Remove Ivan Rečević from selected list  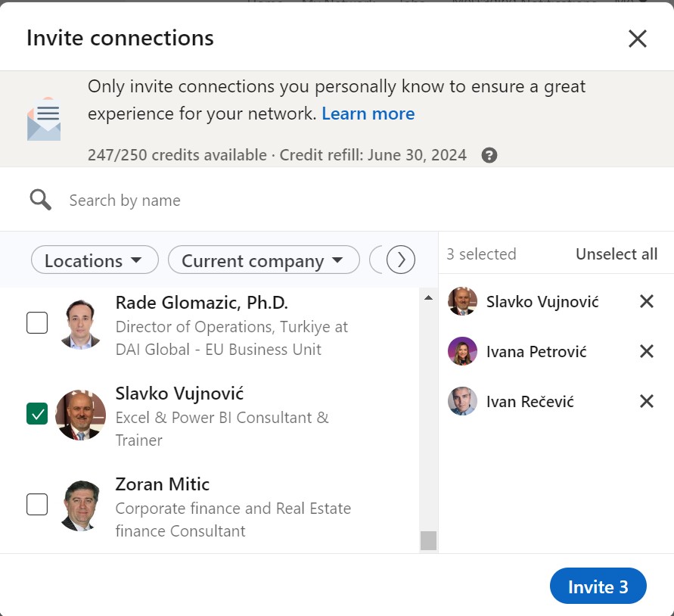point(646,401)
